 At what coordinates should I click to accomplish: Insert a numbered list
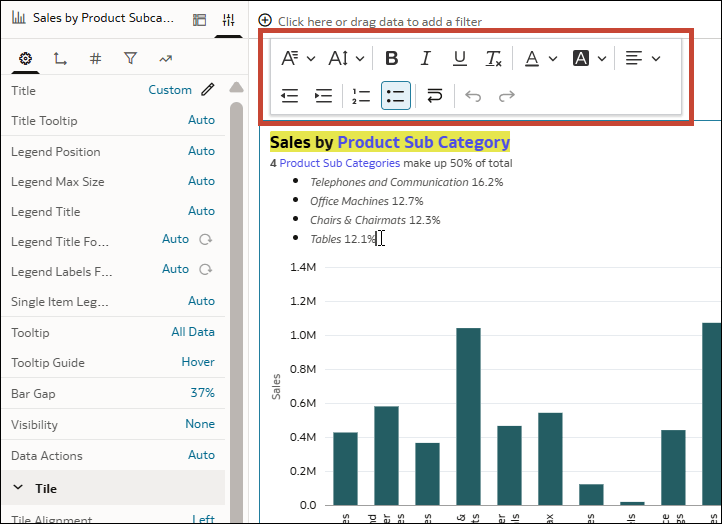click(361, 96)
